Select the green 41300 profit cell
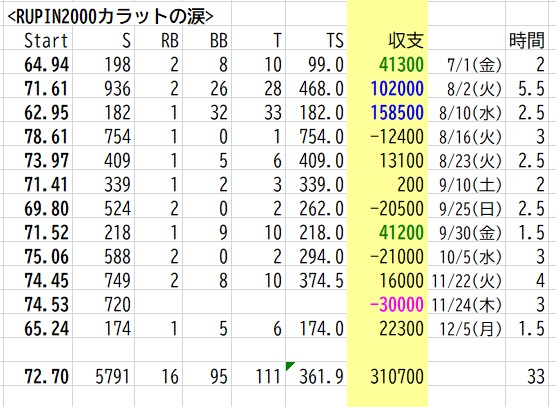 [401, 65]
